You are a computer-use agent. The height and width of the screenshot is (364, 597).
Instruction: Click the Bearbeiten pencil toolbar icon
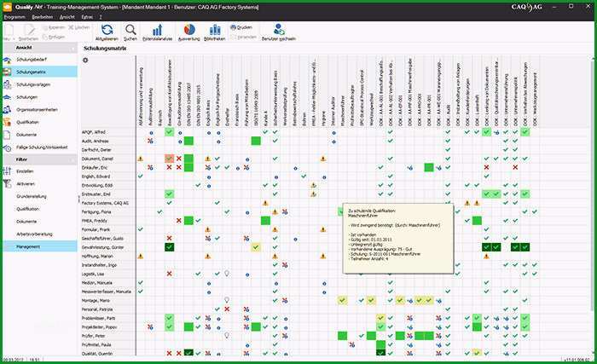point(29,30)
